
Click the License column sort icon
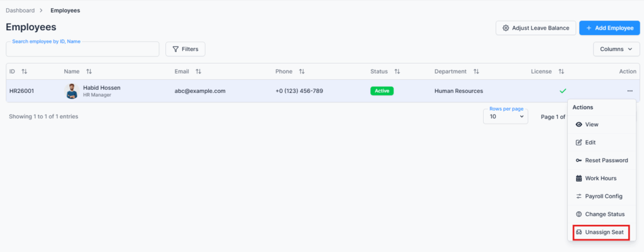tap(561, 72)
